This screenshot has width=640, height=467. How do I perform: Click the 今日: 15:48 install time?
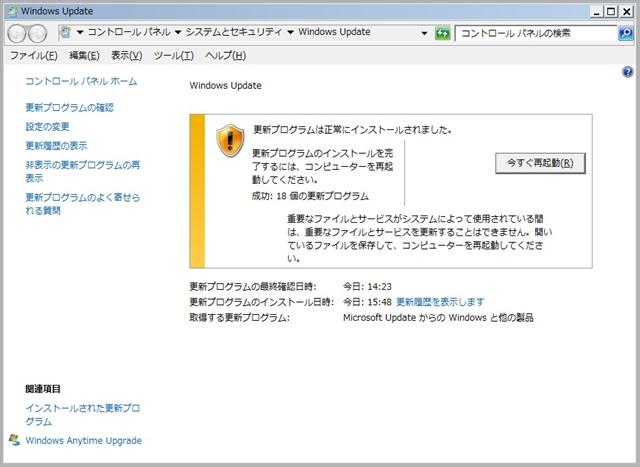point(367,302)
